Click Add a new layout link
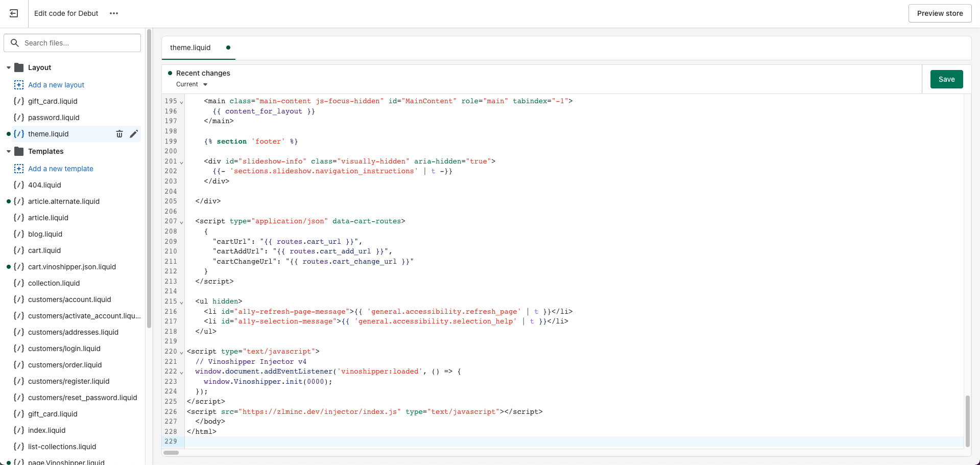The height and width of the screenshot is (465, 980). pyautogui.click(x=56, y=85)
